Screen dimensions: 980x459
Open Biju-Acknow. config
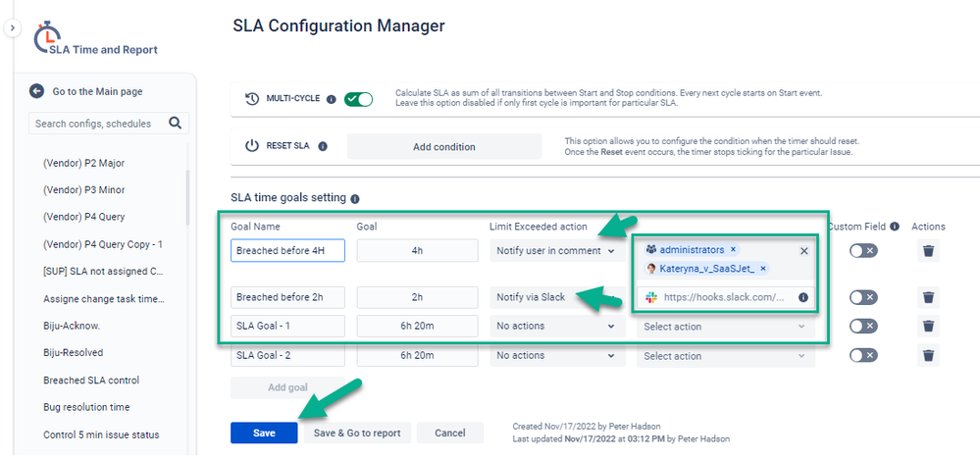click(x=72, y=326)
